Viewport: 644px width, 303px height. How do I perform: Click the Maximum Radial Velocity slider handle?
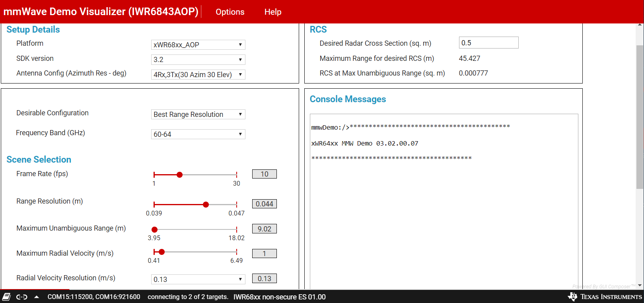click(161, 252)
